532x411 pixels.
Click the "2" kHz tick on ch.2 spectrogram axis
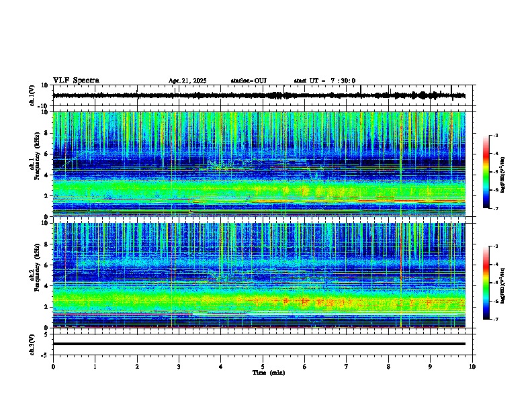point(46,307)
